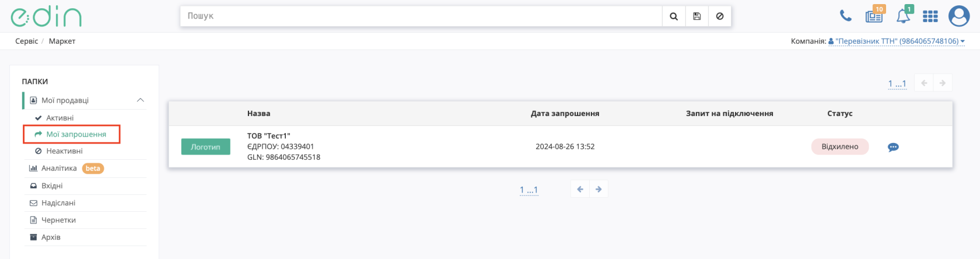Select Мої продавці folder

pos(65,100)
